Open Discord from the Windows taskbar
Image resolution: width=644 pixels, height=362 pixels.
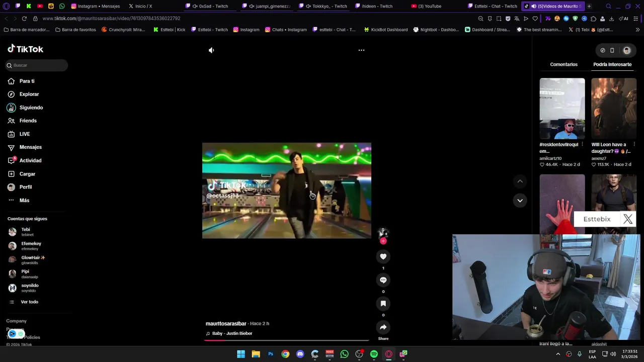click(x=300, y=354)
